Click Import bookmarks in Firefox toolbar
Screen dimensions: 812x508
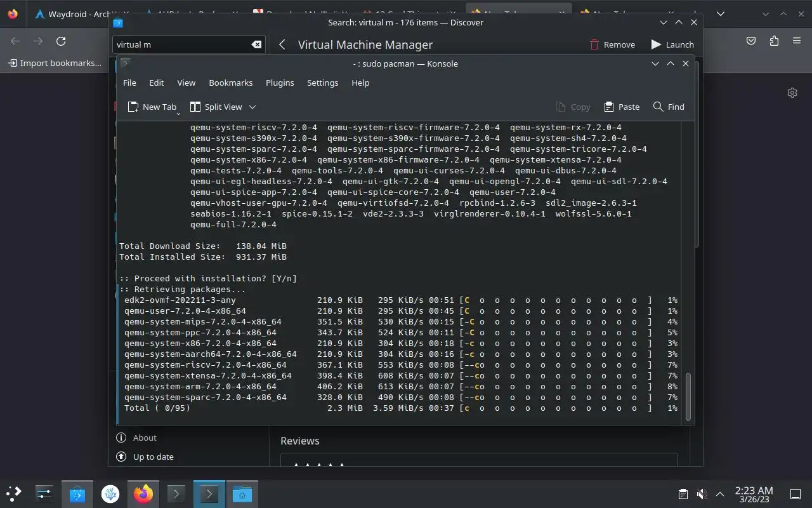(x=55, y=63)
